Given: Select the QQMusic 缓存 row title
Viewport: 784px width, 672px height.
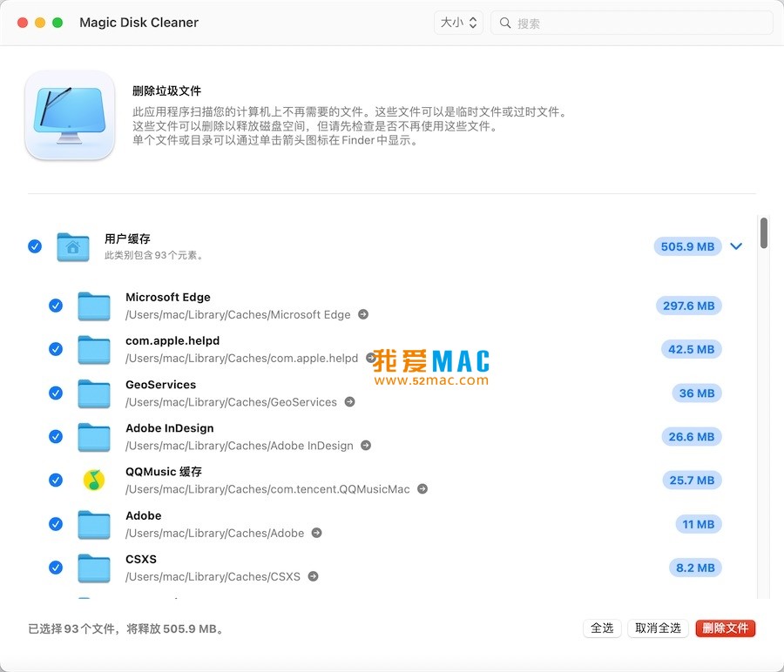Looking at the screenshot, I should (164, 472).
